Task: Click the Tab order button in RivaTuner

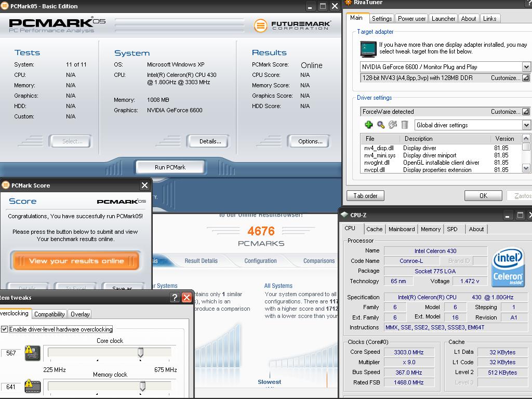Action: 365,196
